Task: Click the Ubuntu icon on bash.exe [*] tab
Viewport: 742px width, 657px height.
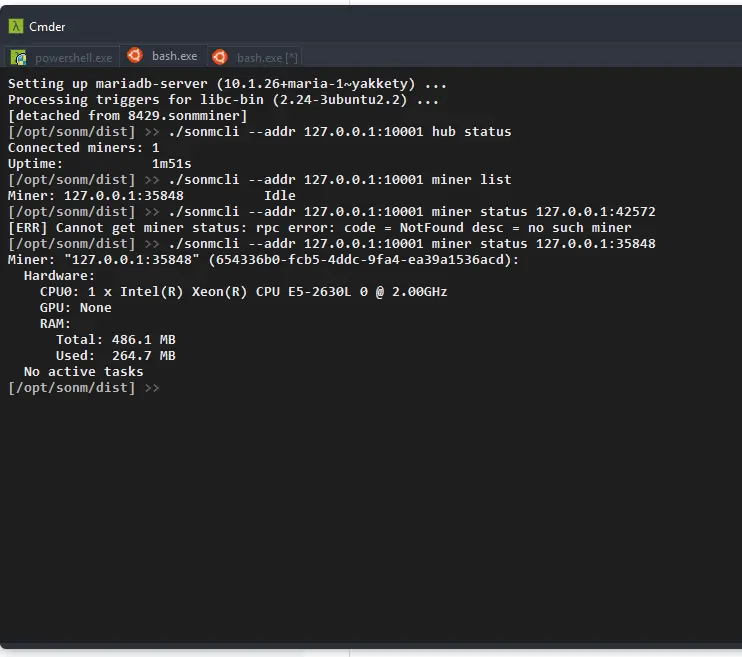Action: [x=220, y=57]
